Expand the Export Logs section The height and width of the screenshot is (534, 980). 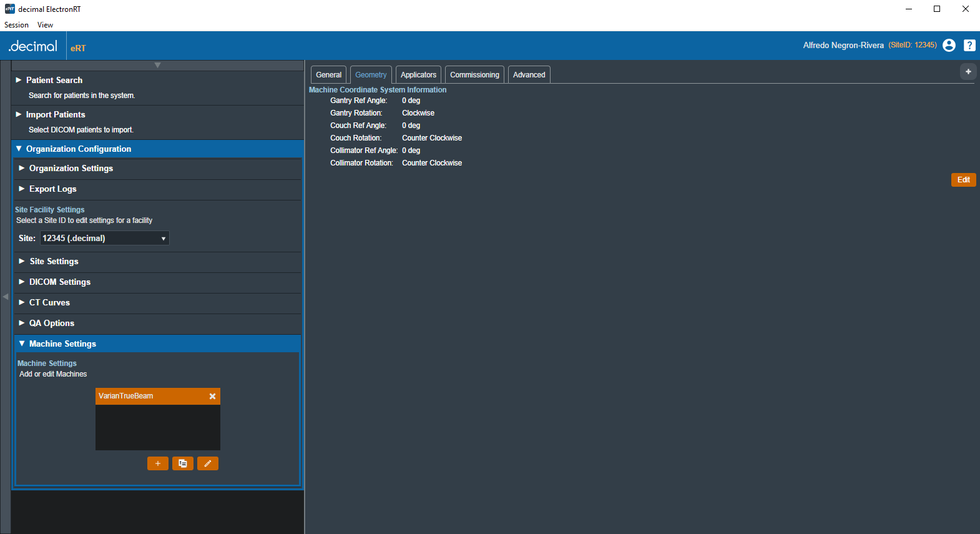click(x=52, y=189)
